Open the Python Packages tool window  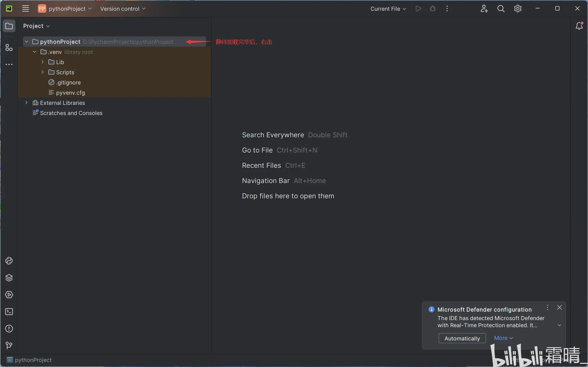click(9, 278)
